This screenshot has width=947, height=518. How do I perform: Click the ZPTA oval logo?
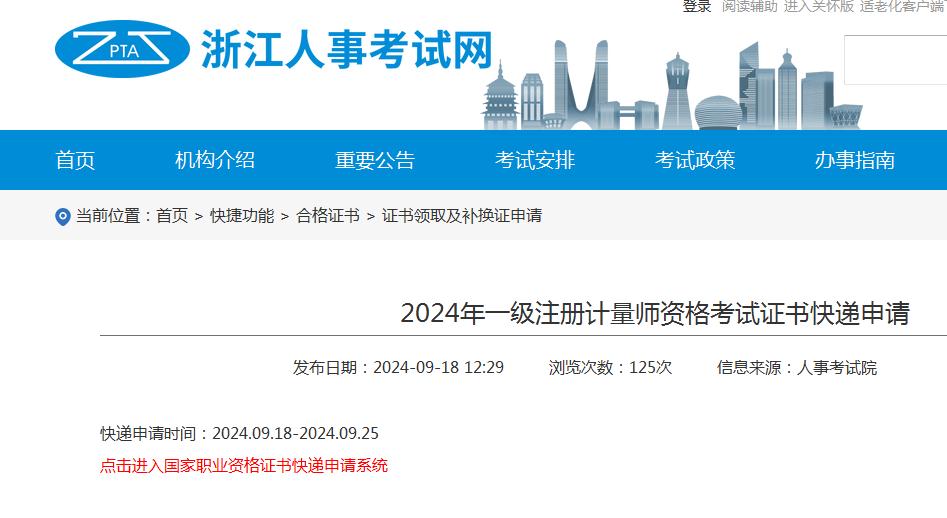click(121, 49)
